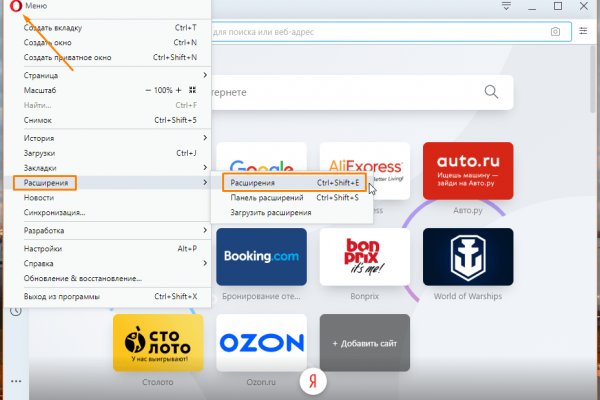
Task: Open the Easy Setup sliders icon
Action: [584, 32]
